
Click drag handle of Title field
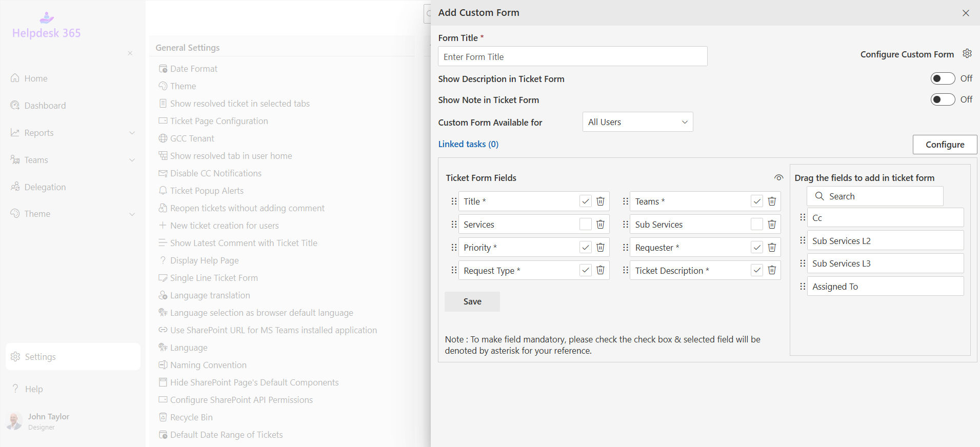pyautogui.click(x=454, y=201)
